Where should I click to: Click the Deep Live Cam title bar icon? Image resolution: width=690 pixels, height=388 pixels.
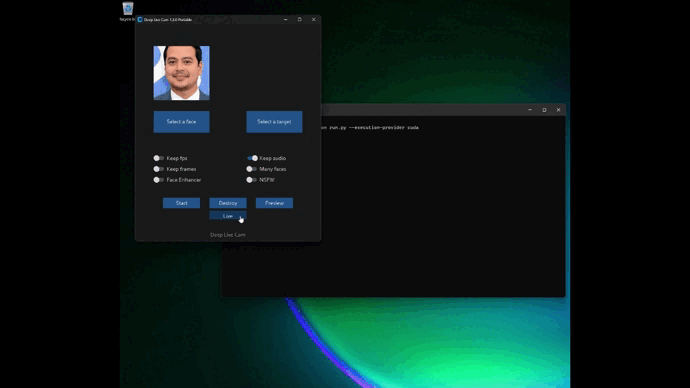coord(140,19)
